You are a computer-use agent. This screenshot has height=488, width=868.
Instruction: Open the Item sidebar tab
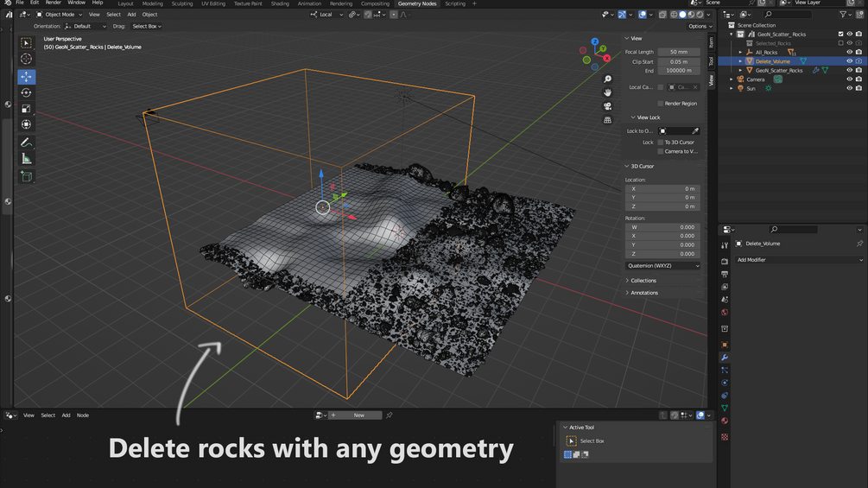(x=712, y=42)
